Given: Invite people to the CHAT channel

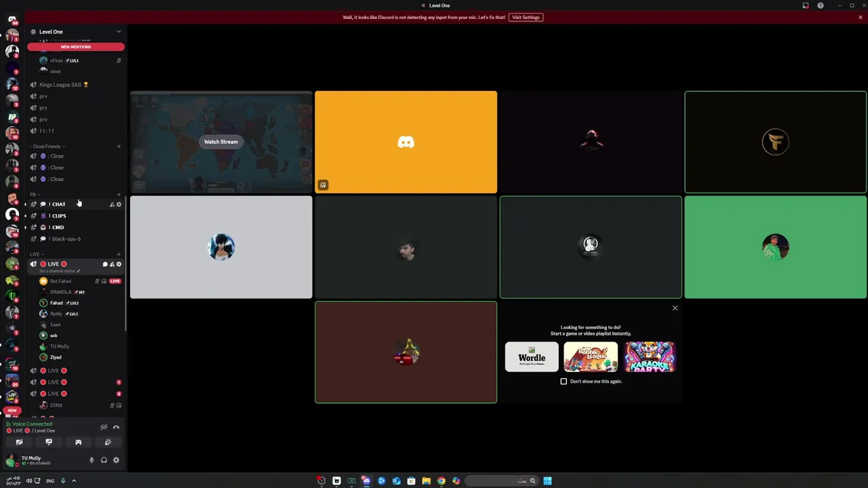Looking at the screenshot, I should [x=112, y=204].
